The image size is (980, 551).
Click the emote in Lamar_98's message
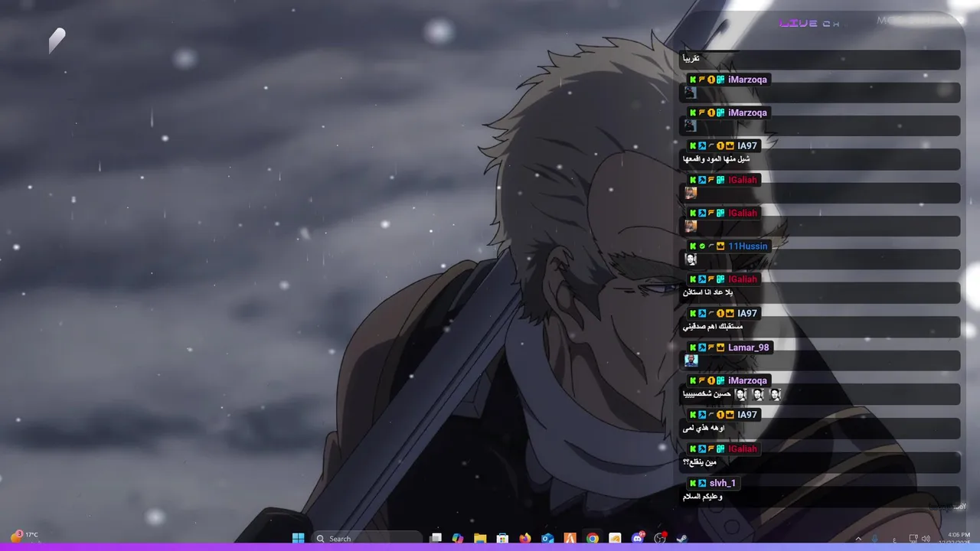pyautogui.click(x=691, y=360)
